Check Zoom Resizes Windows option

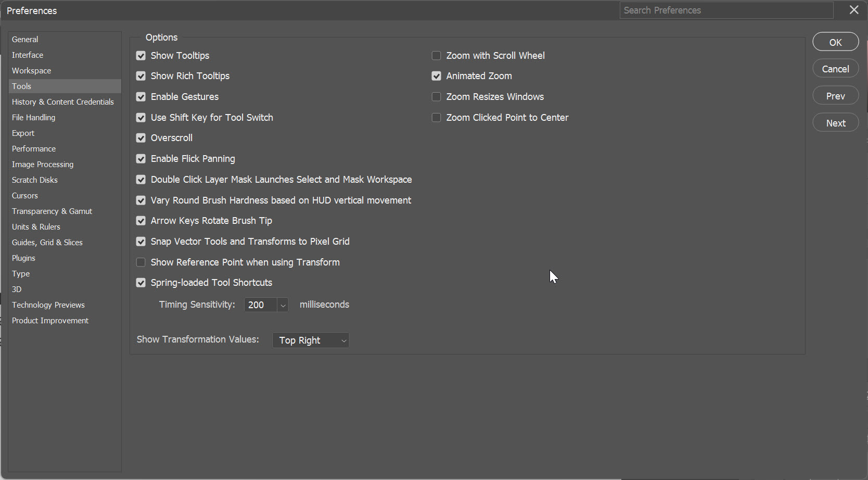437,97
